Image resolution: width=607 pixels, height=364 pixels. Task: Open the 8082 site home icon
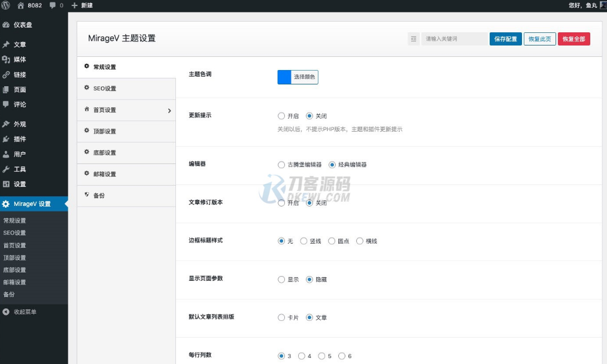20,5
